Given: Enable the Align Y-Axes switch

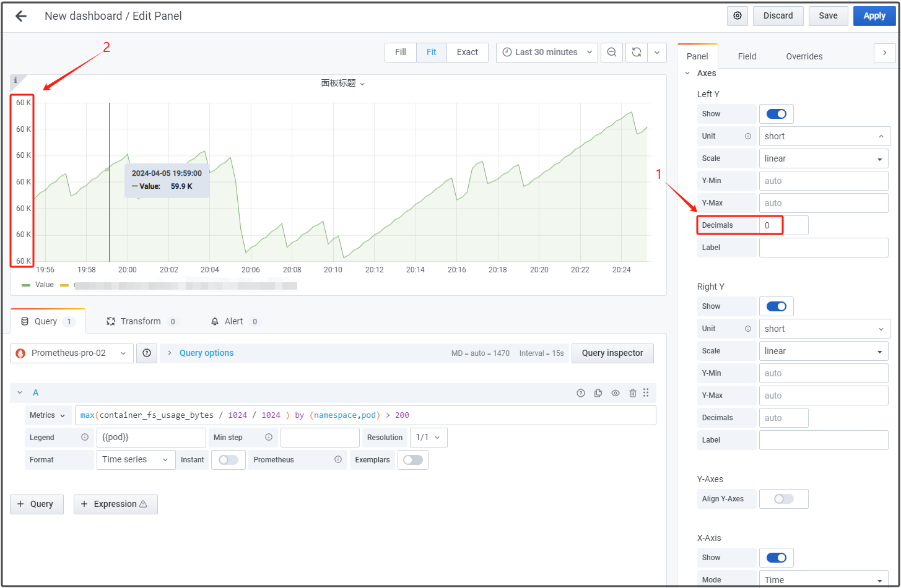Looking at the screenshot, I should [783, 499].
